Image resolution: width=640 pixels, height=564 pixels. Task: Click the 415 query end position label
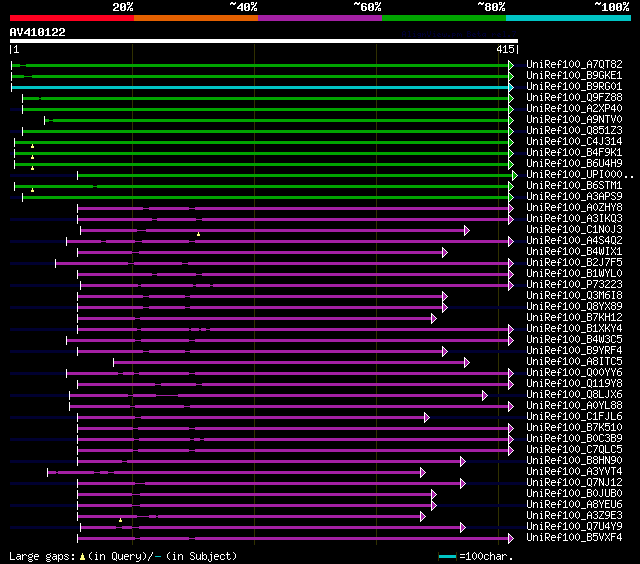pyautogui.click(x=505, y=49)
